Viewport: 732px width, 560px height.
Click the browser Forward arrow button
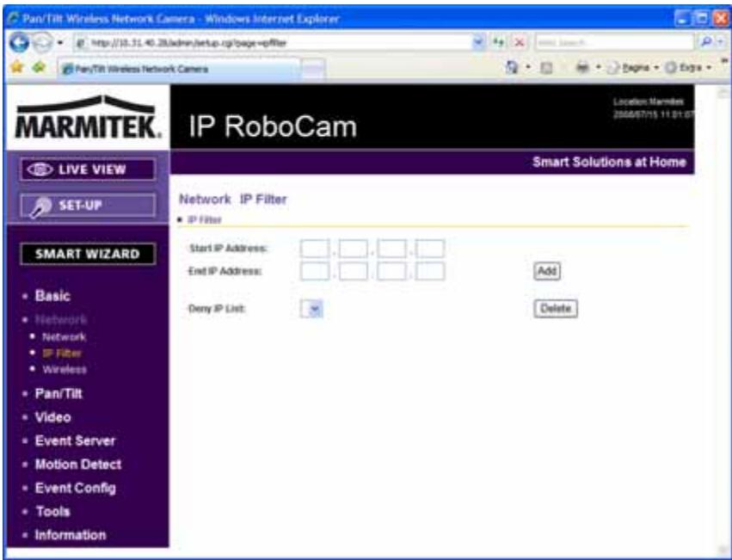41,43
